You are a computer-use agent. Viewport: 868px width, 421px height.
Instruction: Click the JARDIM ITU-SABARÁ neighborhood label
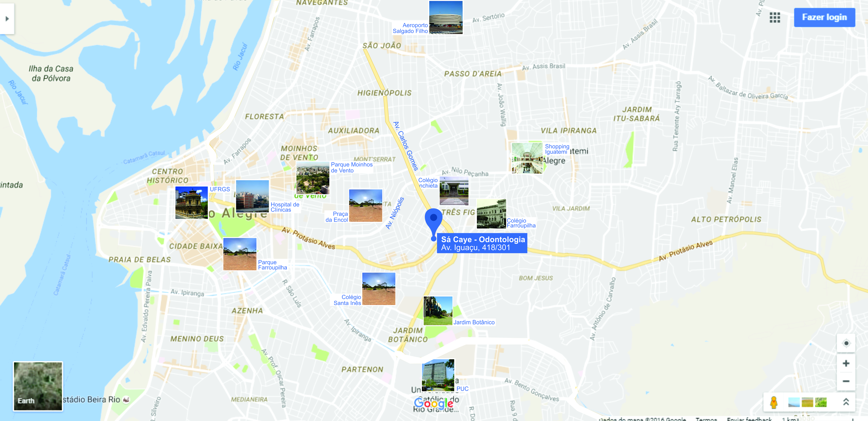(637, 114)
